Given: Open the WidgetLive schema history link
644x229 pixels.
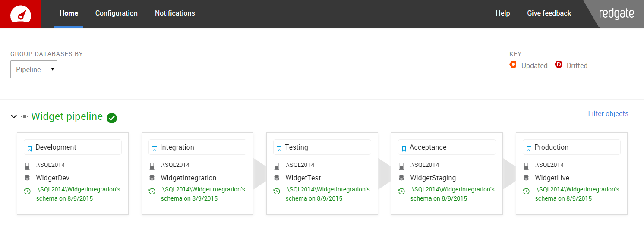Looking at the screenshot, I should coord(577,194).
